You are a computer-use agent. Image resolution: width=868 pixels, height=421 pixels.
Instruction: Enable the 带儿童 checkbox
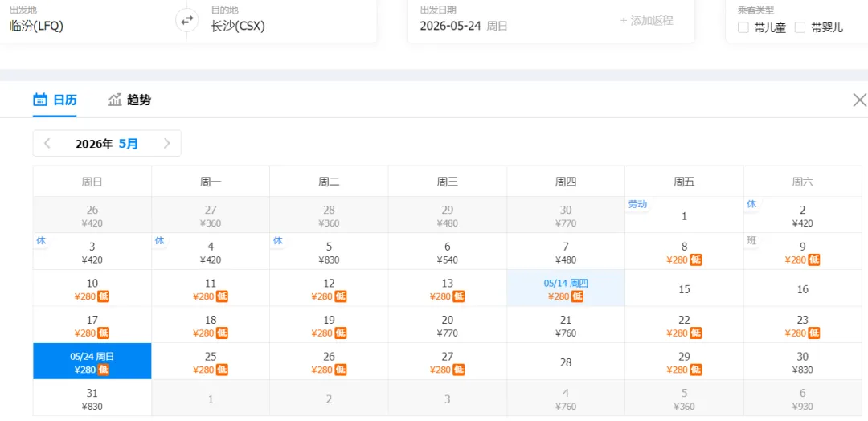pyautogui.click(x=743, y=27)
